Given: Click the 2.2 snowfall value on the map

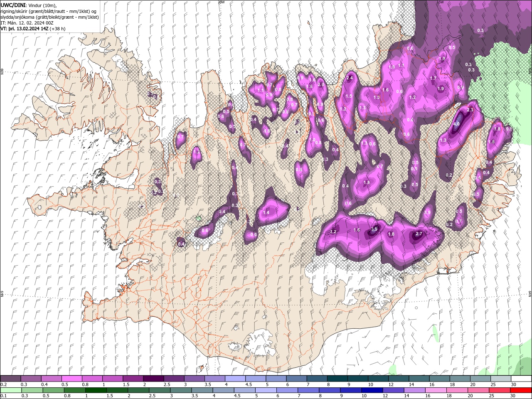Looking at the screenshot, I should 333,232.
